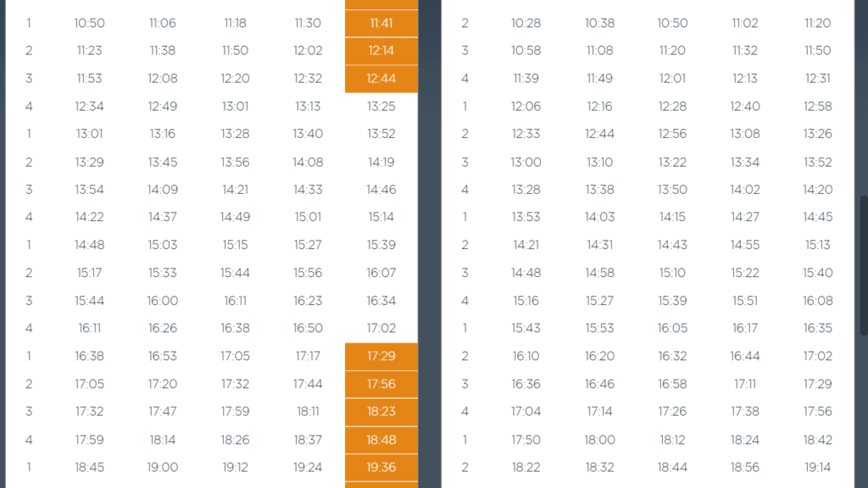Click the highlighted 11:41 time cell

[x=381, y=23]
